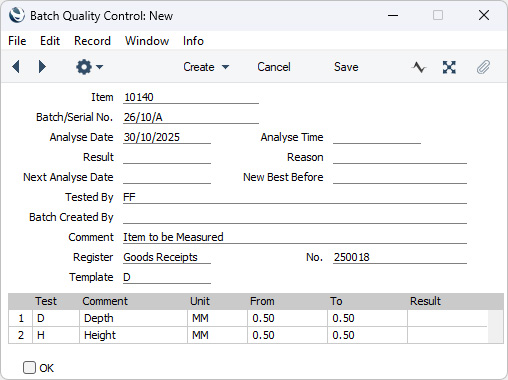Click the From value in Height row

287,335
